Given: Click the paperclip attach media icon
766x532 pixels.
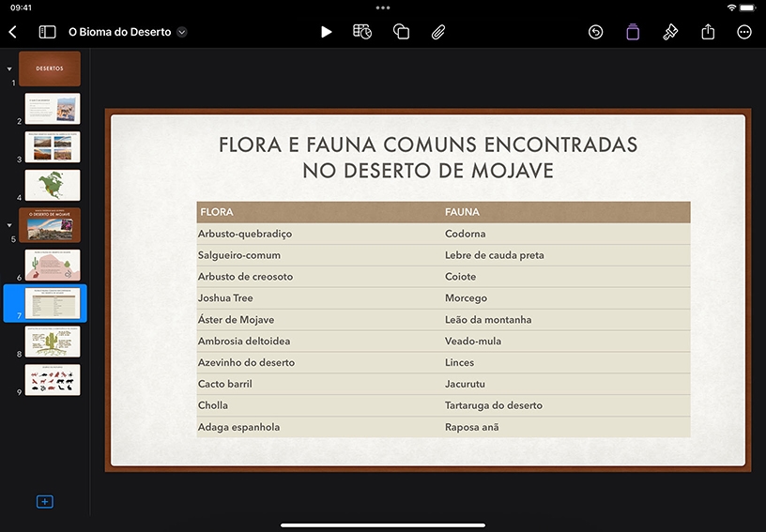Looking at the screenshot, I should pos(438,32).
